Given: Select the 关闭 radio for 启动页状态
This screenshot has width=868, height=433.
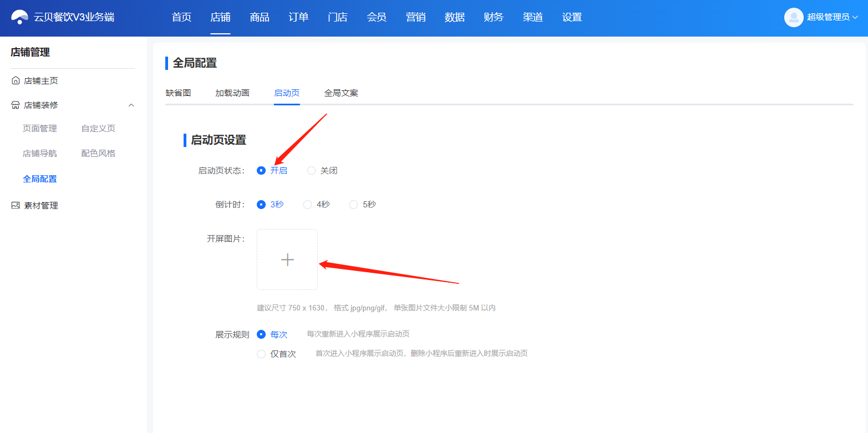Looking at the screenshot, I should click(x=312, y=171).
